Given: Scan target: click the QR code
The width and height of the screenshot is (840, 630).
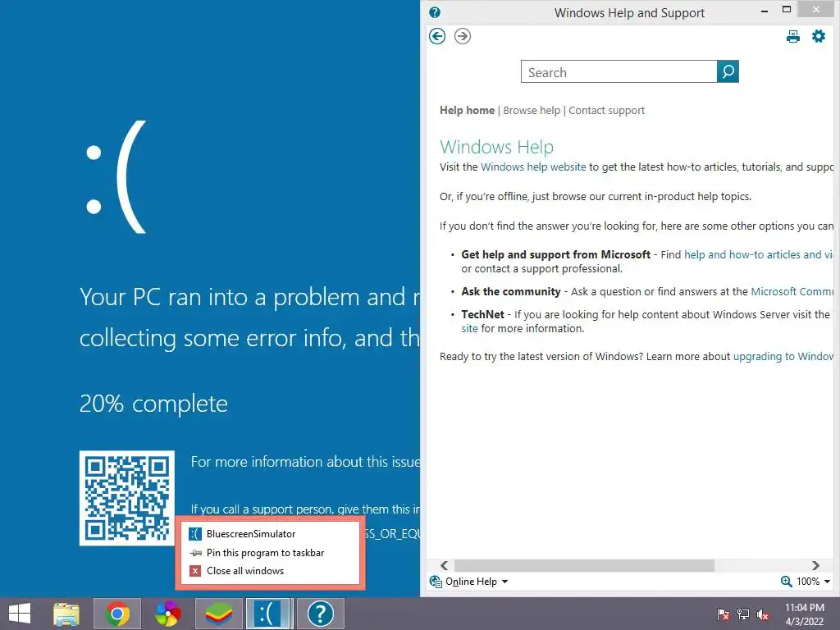Looking at the screenshot, I should point(127,498).
